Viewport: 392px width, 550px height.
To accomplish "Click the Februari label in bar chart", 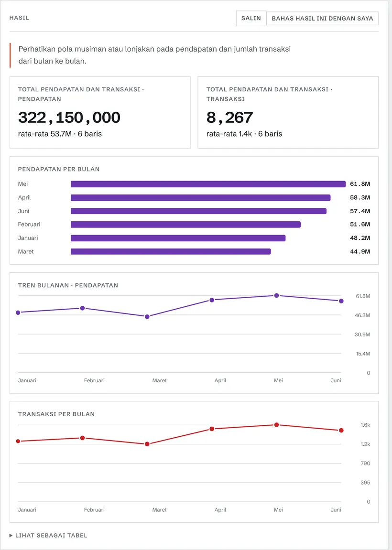I will click(x=29, y=224).
